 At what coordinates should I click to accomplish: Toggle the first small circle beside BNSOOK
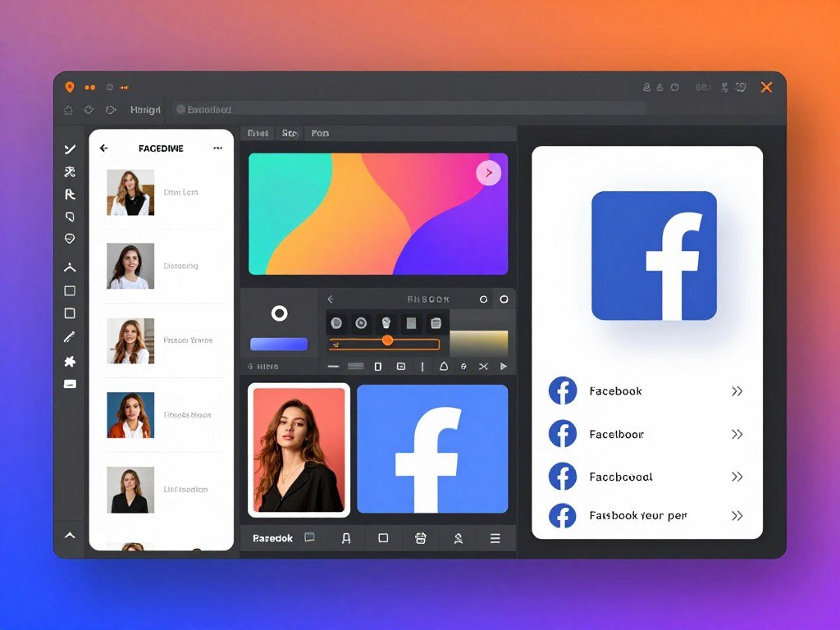483,299
